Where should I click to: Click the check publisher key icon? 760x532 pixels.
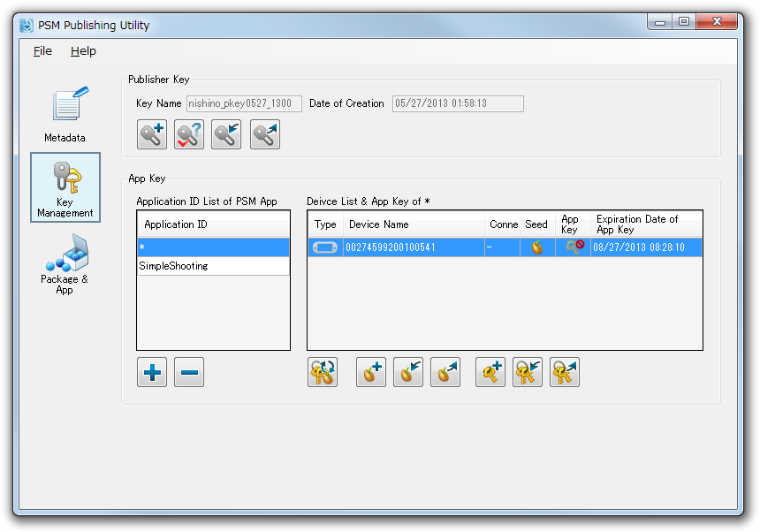189,134
